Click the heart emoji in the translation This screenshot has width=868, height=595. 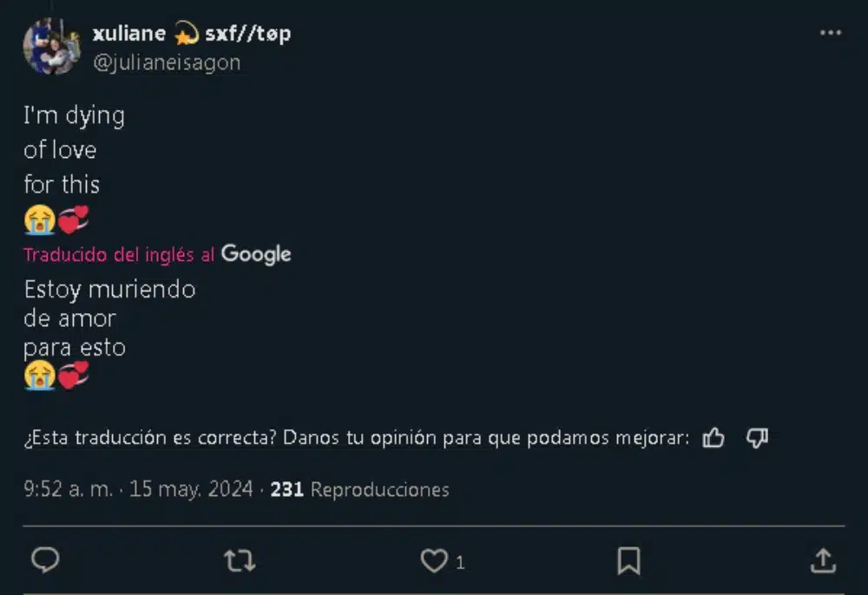coord(76,375)
